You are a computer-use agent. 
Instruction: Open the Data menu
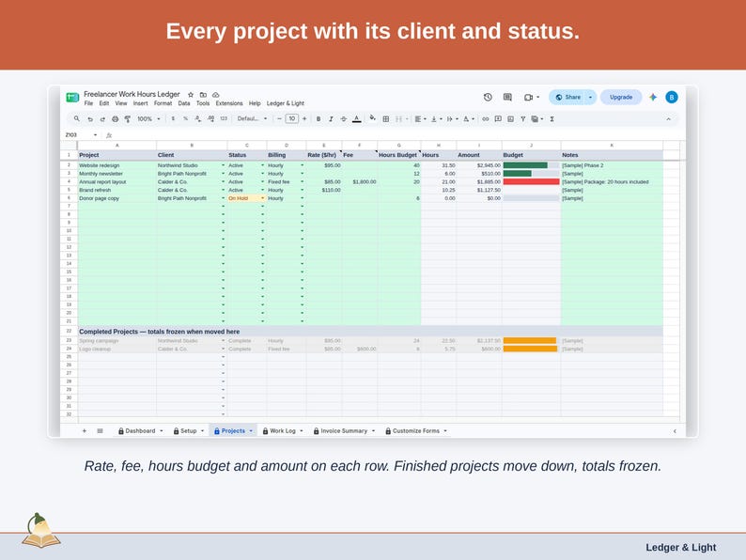pos(184,103)
